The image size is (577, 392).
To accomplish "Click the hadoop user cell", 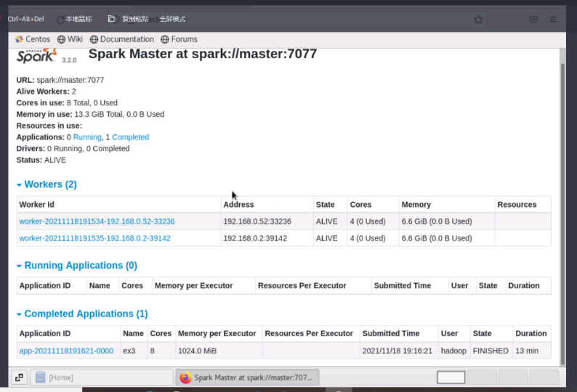I will [453, 351].
